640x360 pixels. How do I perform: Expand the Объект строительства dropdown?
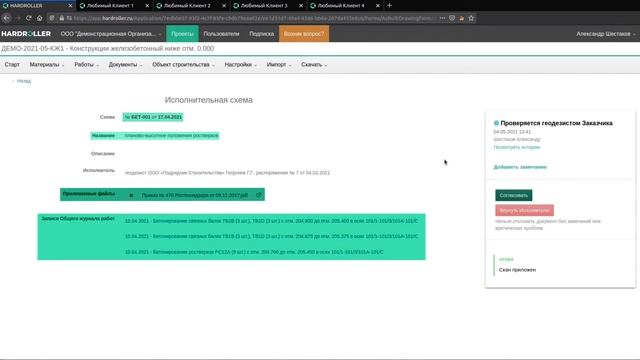pyautogui.click(x=183, y=65)
